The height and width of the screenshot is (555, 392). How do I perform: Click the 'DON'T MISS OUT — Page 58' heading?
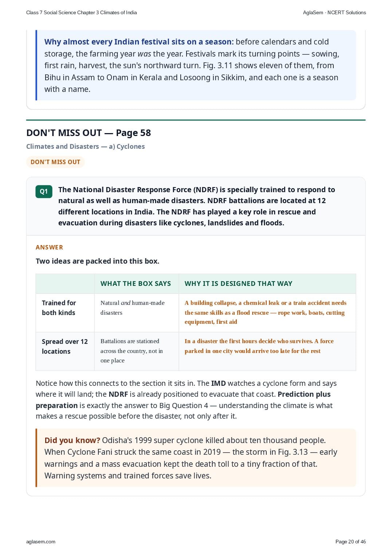pyautogui.click(x=89, y=133)
